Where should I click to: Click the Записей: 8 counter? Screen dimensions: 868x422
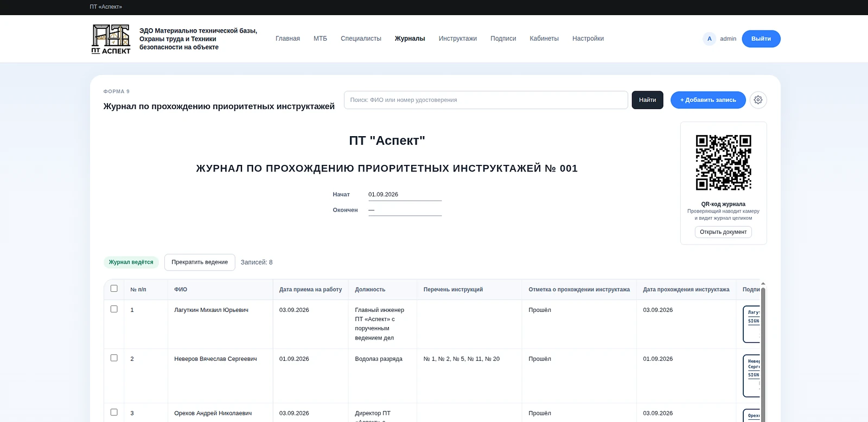[x=257, y=262]
